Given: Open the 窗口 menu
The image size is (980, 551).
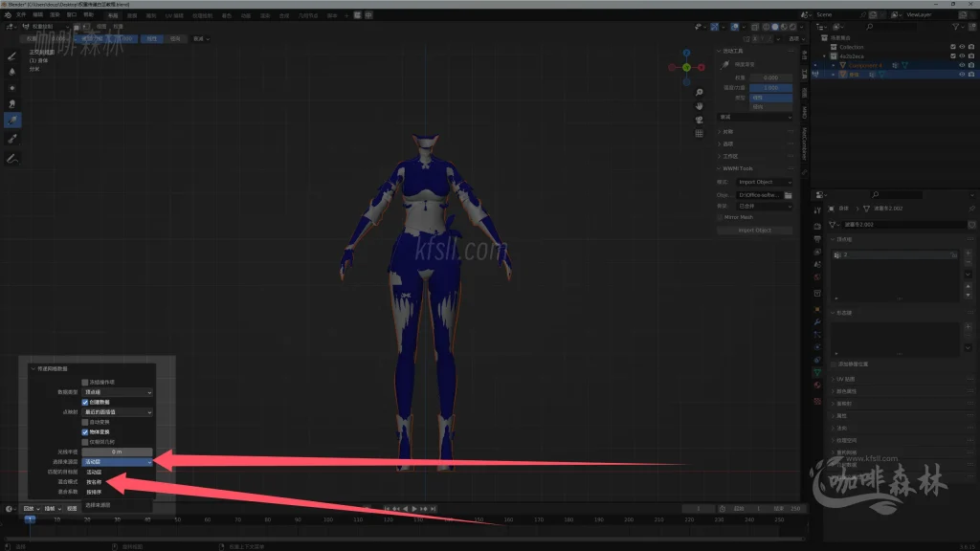Looking at the screenshot, I should (x=72, y=15).
